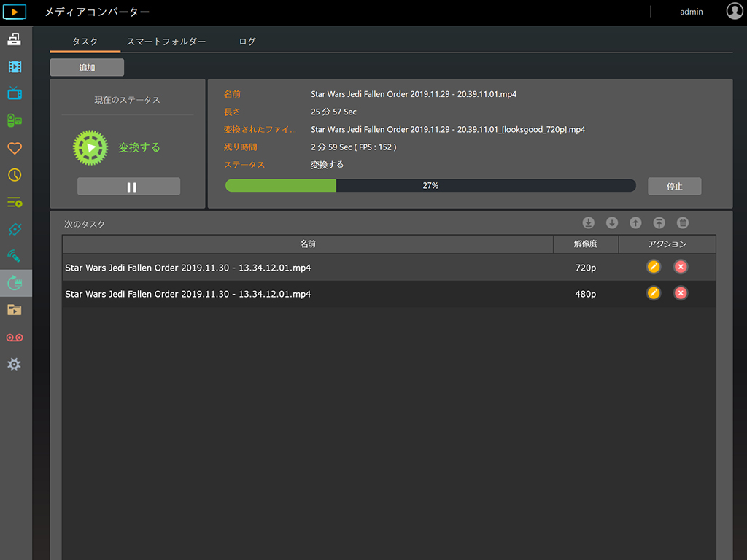Click the length value 25 分 57 Sec
This screenshot has width=747, height=560.
pos(333,112)
